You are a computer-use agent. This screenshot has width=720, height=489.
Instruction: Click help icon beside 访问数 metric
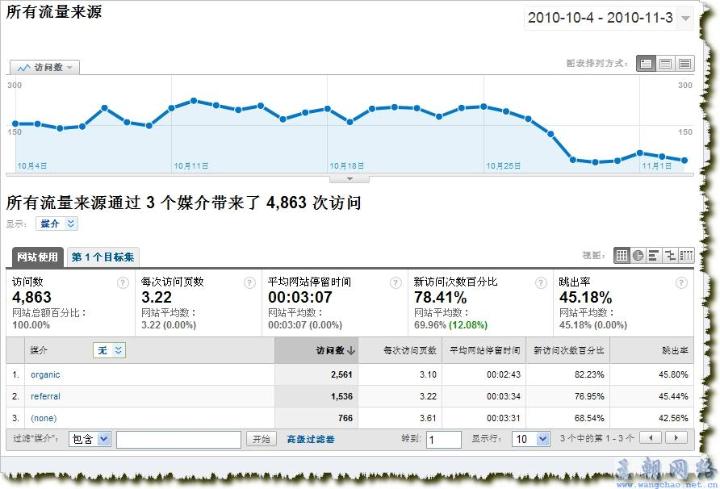[123, 282]
